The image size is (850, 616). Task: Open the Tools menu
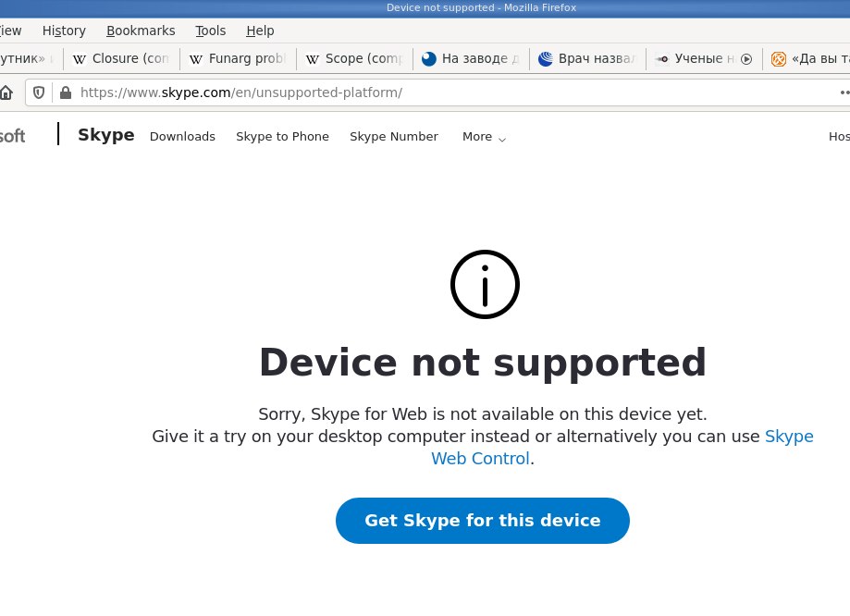[210, 31]
